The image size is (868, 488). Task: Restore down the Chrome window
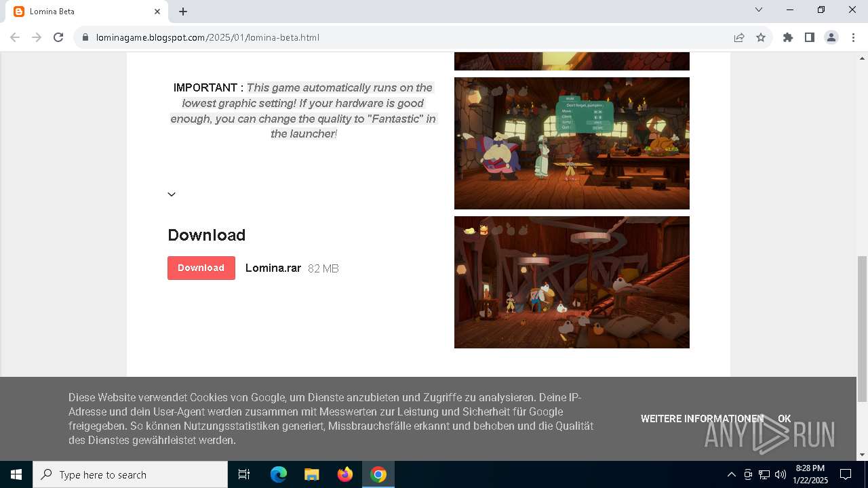[x=821, y=10]
